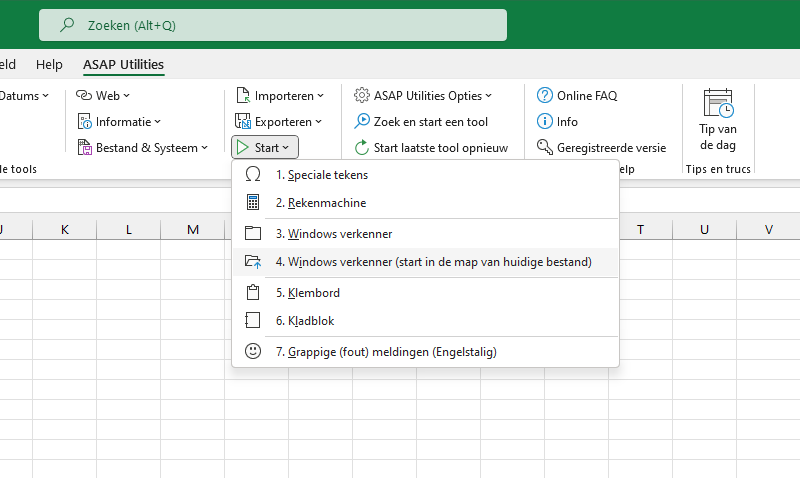Click the Exporteren icon
Image resolution: width=800 pixels, height=478 pixels.
tap(243, 121)
